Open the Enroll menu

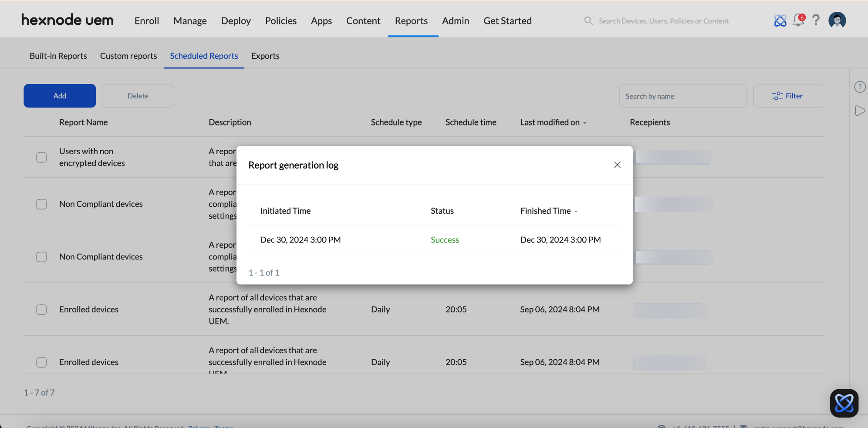tap(147, 21)
